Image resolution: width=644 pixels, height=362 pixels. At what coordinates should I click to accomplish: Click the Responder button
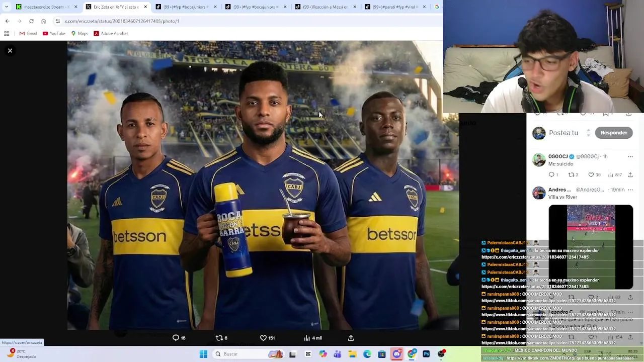coord(614,133)
